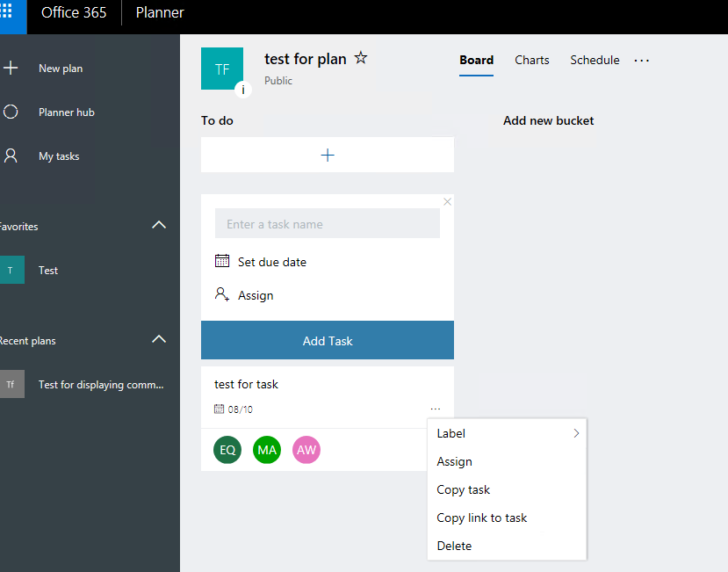The width and height of the screenshot is (728, 572).
Task: Select Delete in the context menu
Action: pos(507,546)
